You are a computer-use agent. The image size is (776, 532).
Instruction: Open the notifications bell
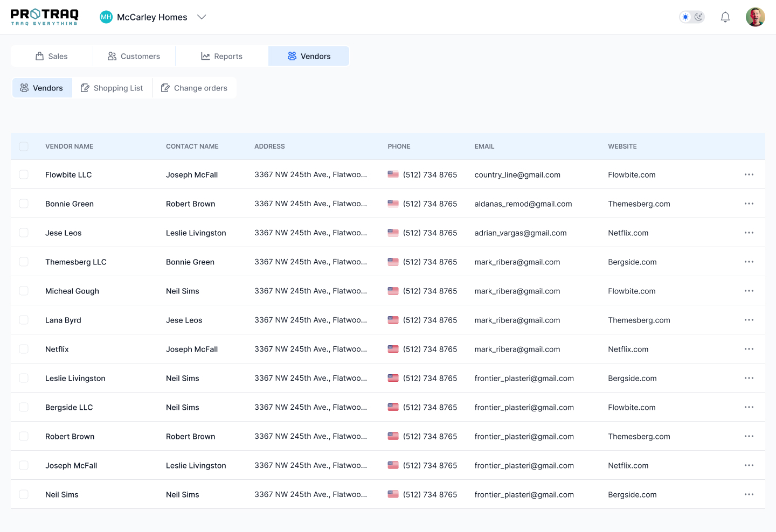click(725, 17)
